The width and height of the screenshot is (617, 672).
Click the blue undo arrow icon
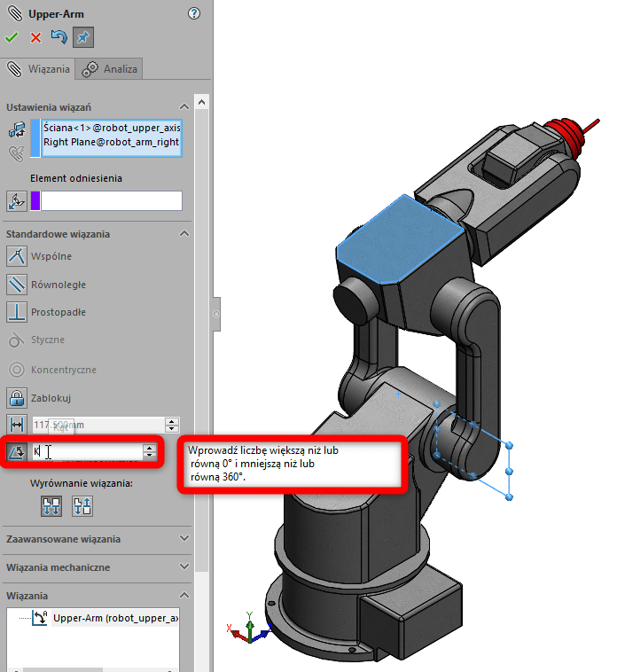(x=59, y=37)
